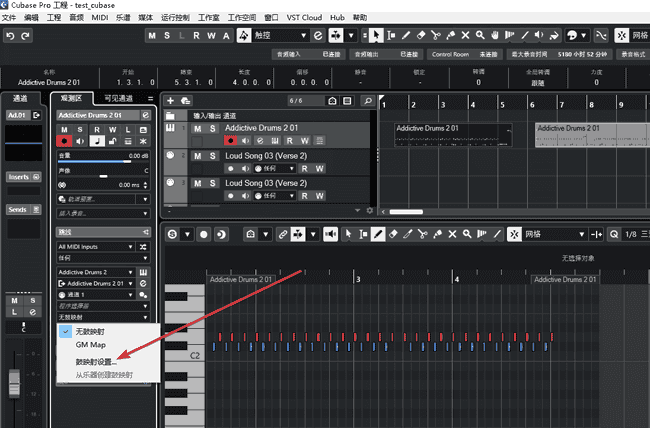Click the Add Track plus button

(170, 101)
